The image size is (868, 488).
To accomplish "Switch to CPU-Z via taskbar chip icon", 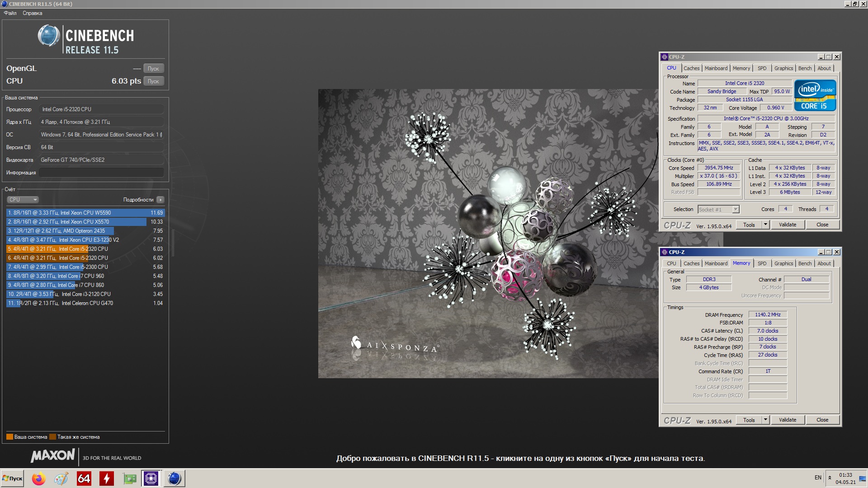I will (x=151, y=479).
